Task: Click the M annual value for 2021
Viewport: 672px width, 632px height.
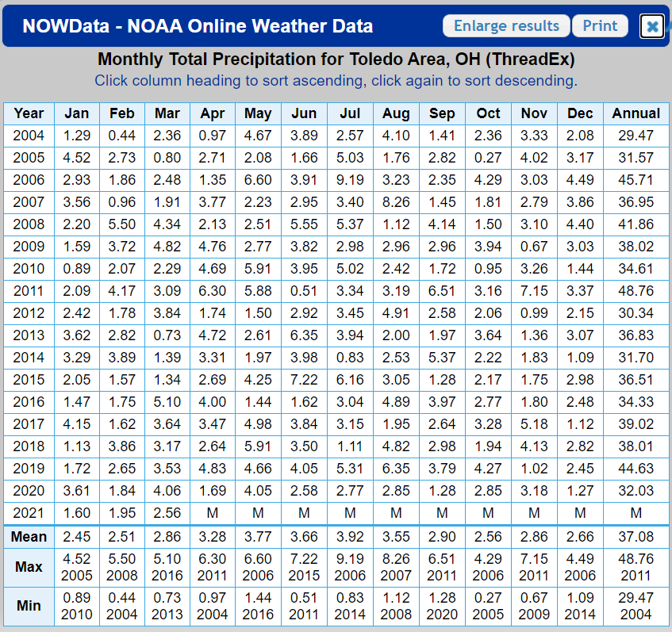Action: (x=636, y=513)
